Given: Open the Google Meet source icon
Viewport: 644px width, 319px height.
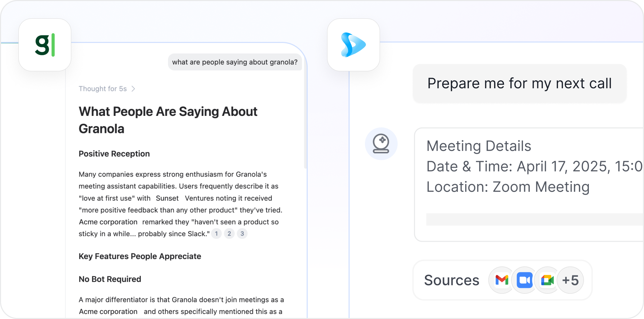Looking at the screenshot, I should point(548,280).
